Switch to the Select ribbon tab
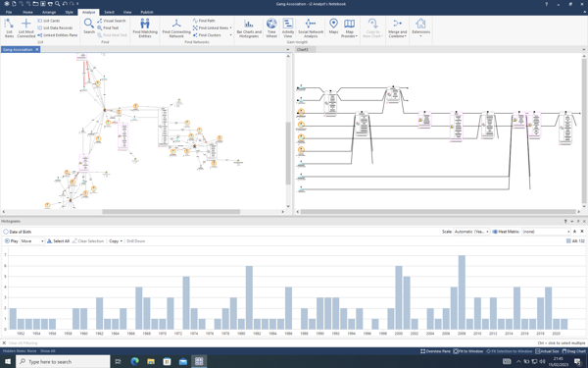Screen dimensions: 588x368 click(109, 12)
